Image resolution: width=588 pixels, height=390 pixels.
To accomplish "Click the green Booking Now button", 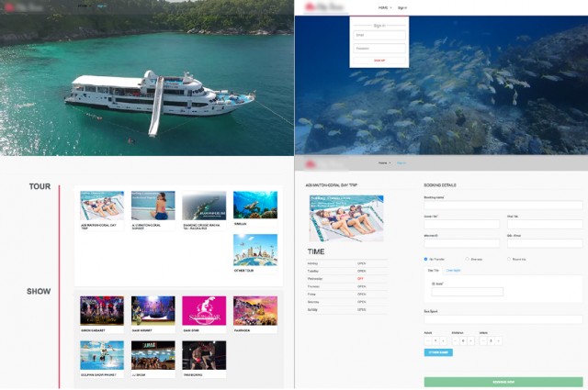I will pos(503,381).
